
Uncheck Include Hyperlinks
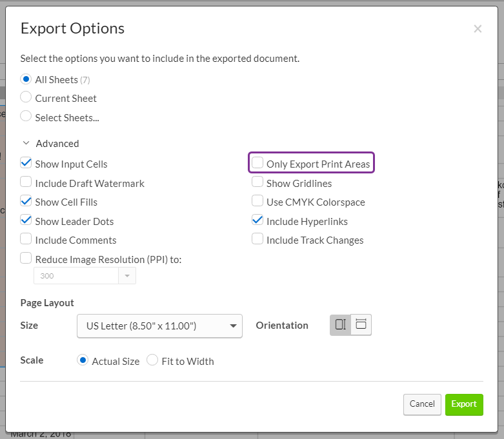click(257, 220)
